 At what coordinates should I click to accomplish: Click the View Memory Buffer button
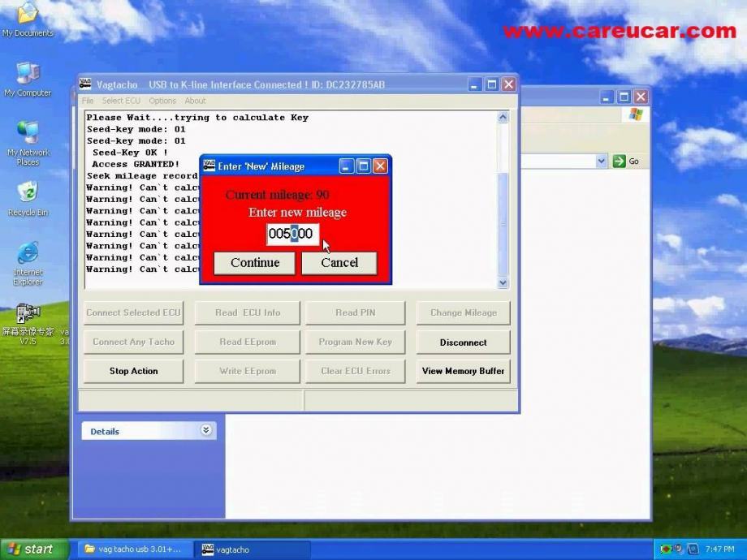463,371
